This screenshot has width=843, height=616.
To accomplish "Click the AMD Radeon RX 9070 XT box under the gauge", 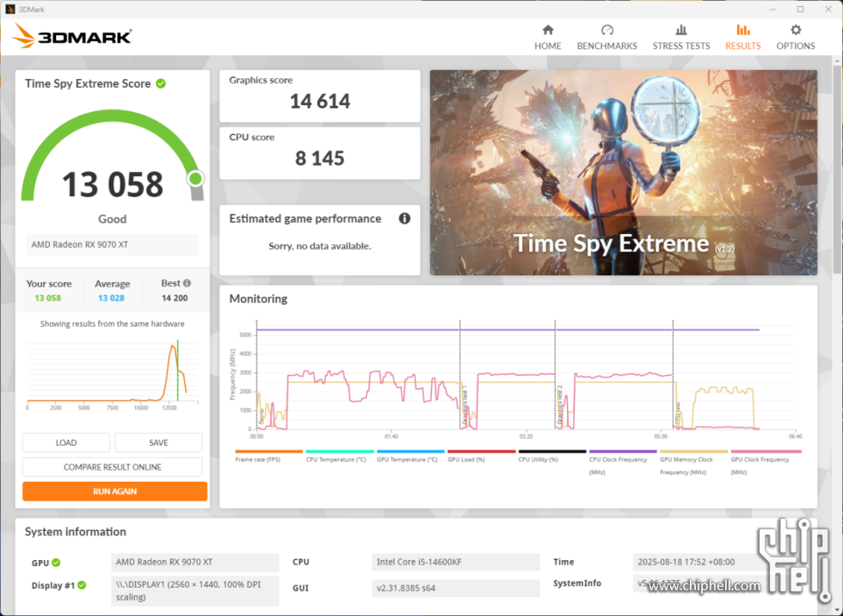I will point(113,244).
